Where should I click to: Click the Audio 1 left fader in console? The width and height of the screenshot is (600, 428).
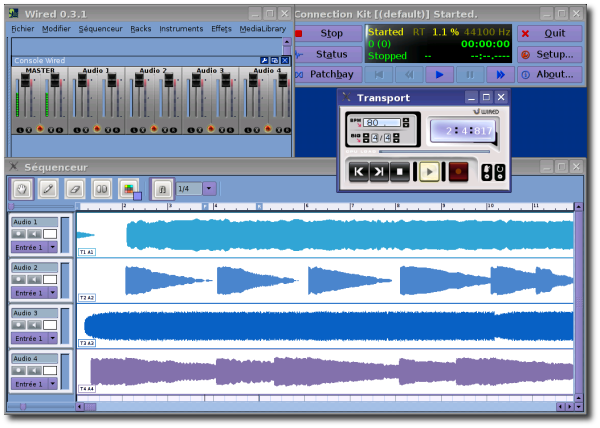82,80
